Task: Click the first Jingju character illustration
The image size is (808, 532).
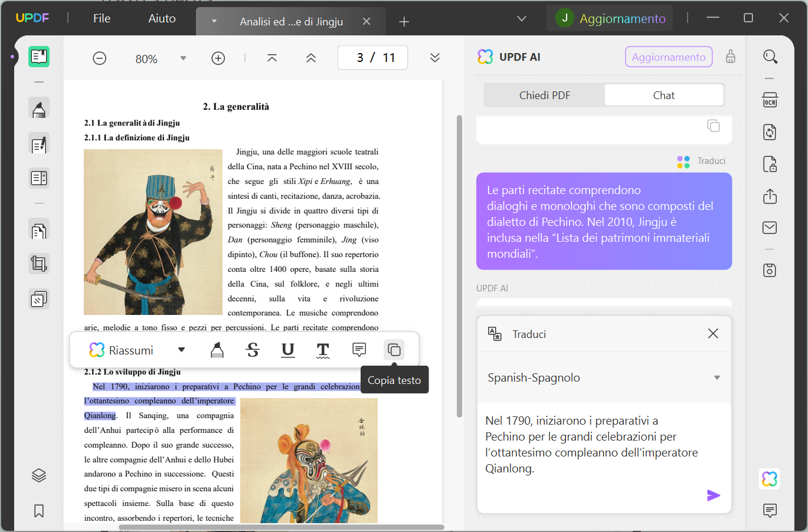Action: click(x=153, y=232)
